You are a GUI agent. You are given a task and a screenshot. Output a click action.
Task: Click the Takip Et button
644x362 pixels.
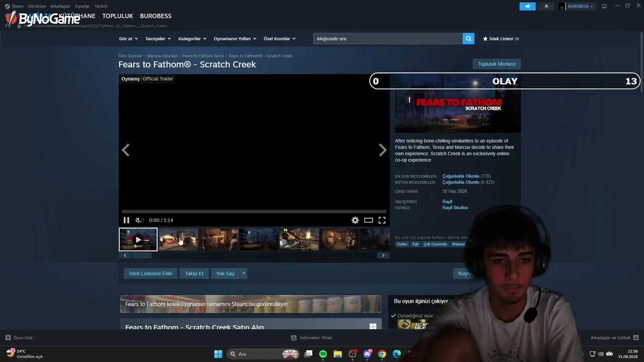pos(194,274)
